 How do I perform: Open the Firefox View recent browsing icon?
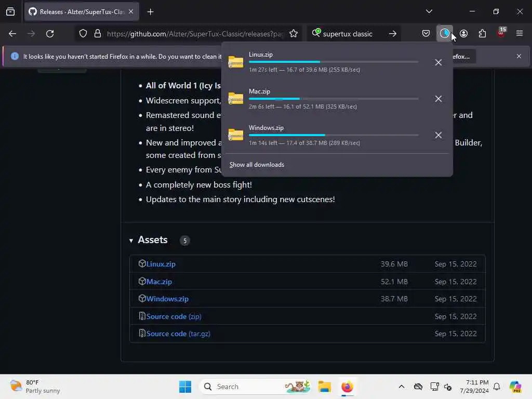10,12
